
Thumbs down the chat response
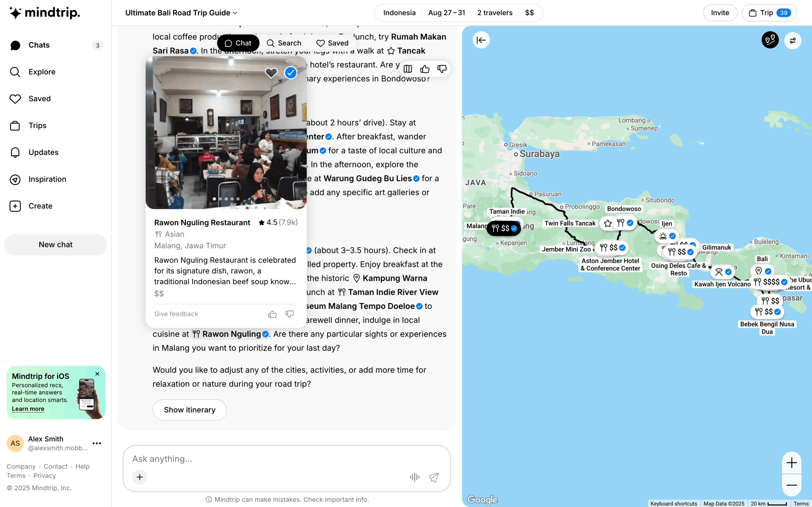[442, 69]
